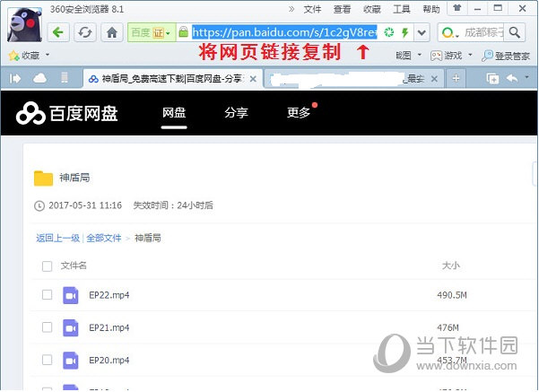Open the 查看 menu
This screenshot has width=539, height=392.
click(342, 9)
